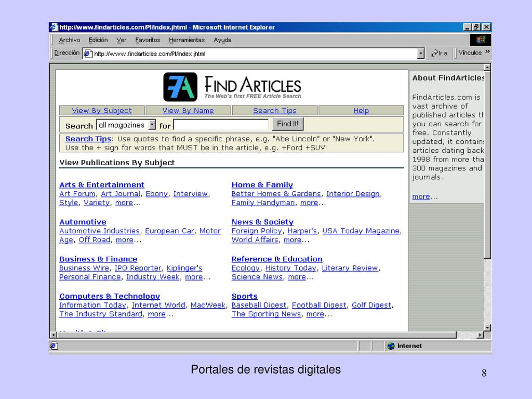The width and height of the screenshot is (532, 399).
Task: Open the Foreign Policy link
Action: [257, 231]
